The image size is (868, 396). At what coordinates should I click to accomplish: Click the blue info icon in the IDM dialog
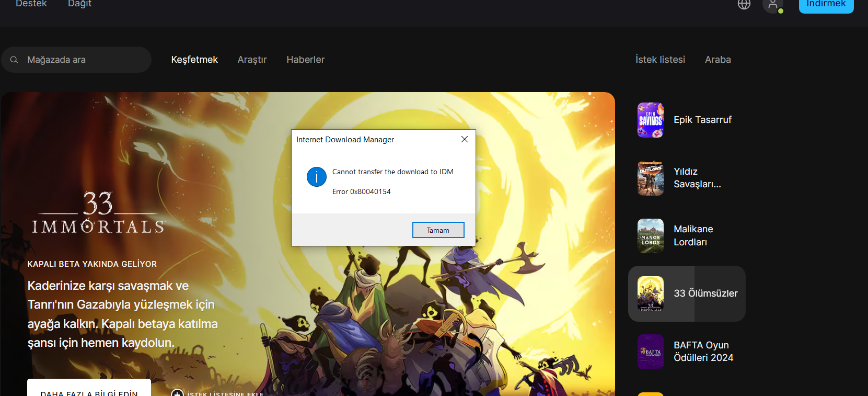(317, 177)
